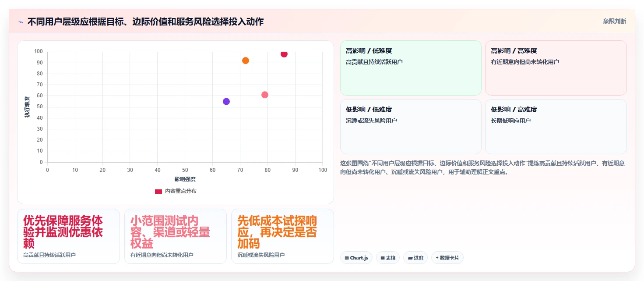Click the 数据卡片 tag pill

[x=447, y=258]
